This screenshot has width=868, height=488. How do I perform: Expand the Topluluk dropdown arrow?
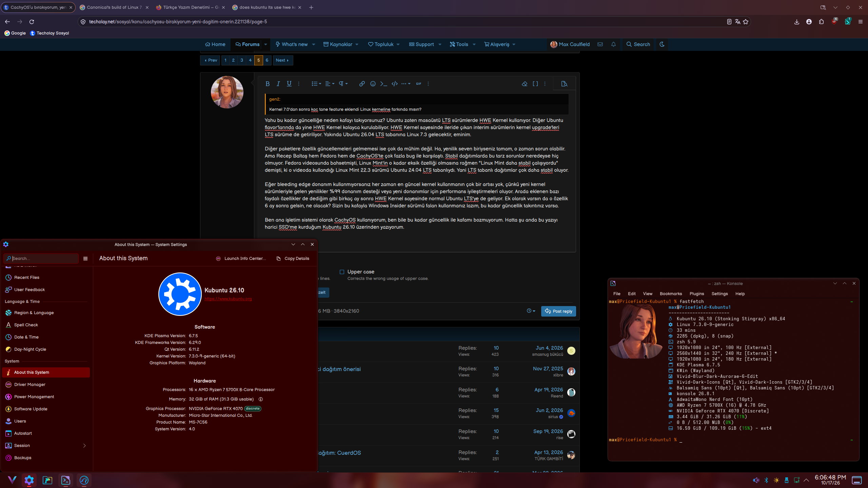[x=398, y=44]
